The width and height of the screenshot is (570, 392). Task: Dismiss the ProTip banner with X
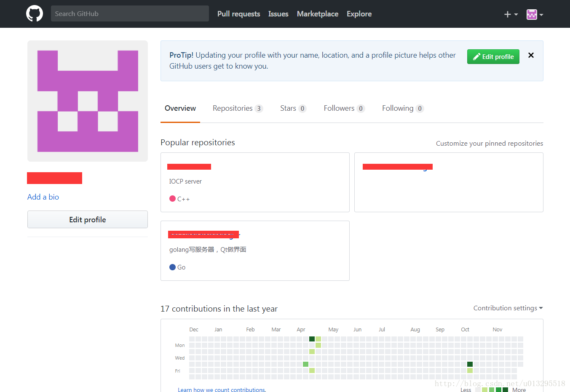click(531, 55)
